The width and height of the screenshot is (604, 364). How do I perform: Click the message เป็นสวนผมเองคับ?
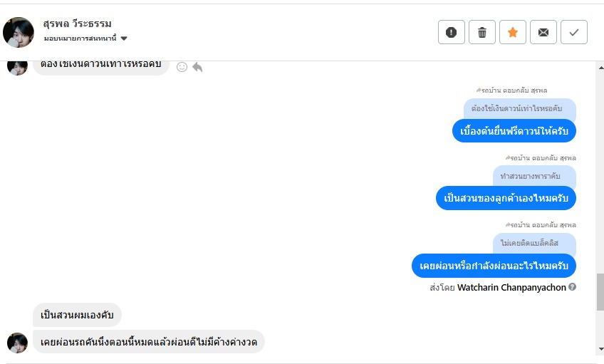tap(77, 315)
